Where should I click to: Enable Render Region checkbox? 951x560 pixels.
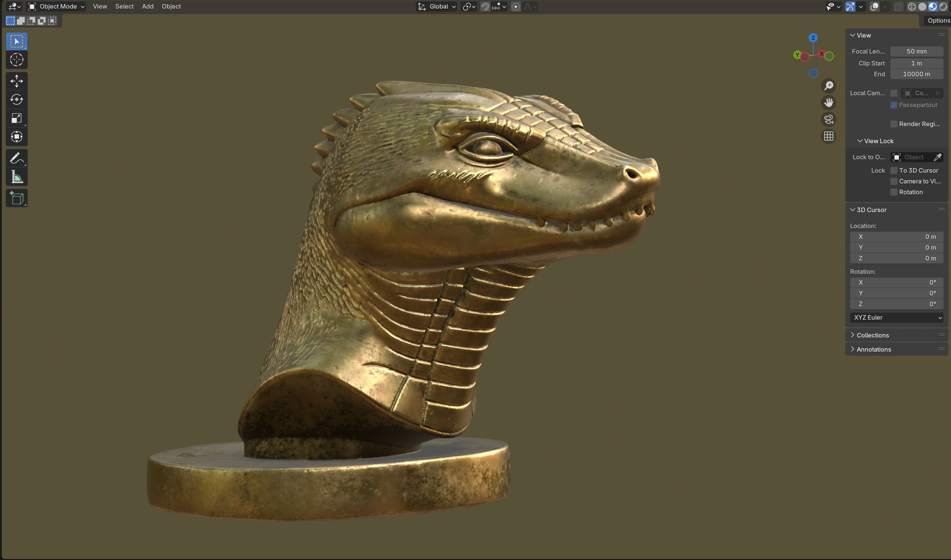(x=894, y=124)
